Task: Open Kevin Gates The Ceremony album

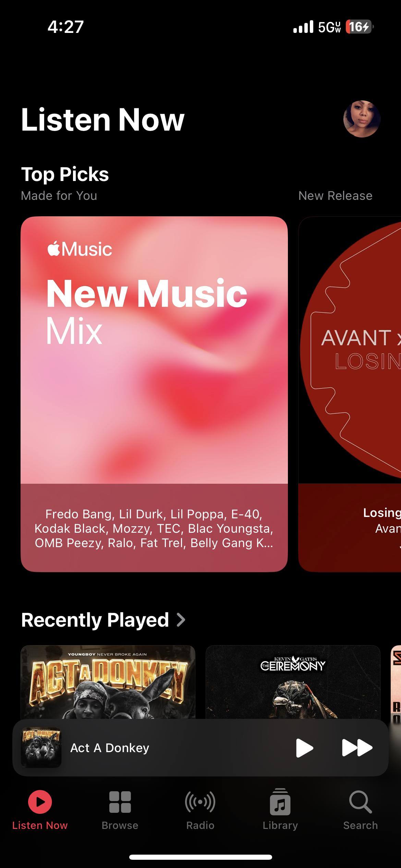Action: [293, 682]
